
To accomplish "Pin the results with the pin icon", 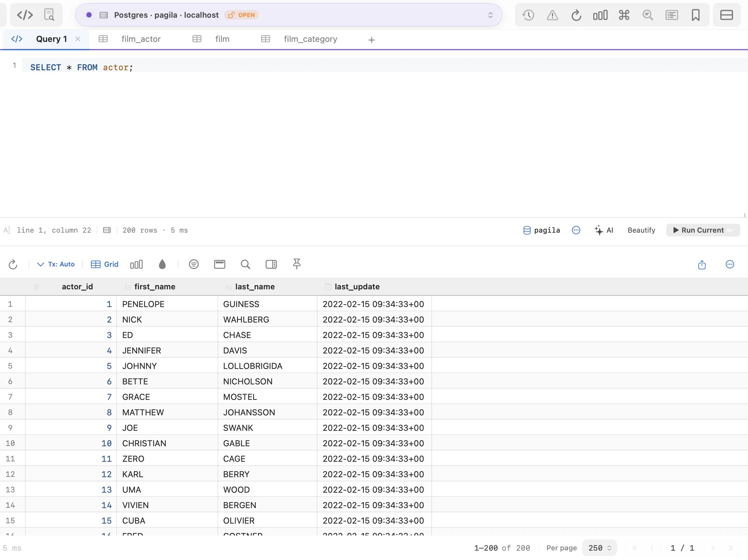I will point(297,264).
